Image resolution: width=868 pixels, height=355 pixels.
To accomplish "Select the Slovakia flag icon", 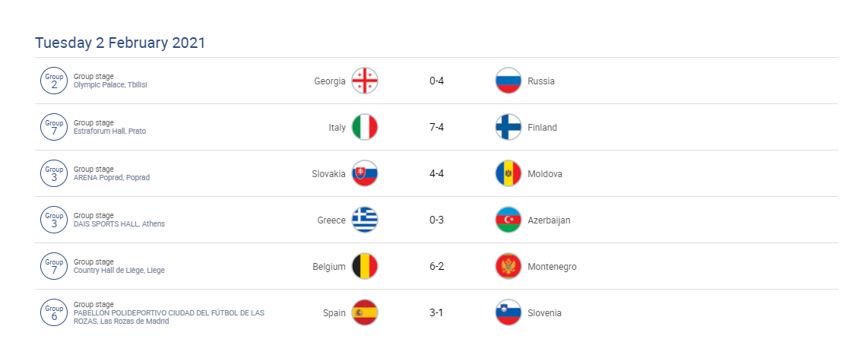I will click(x=365, y=173).
